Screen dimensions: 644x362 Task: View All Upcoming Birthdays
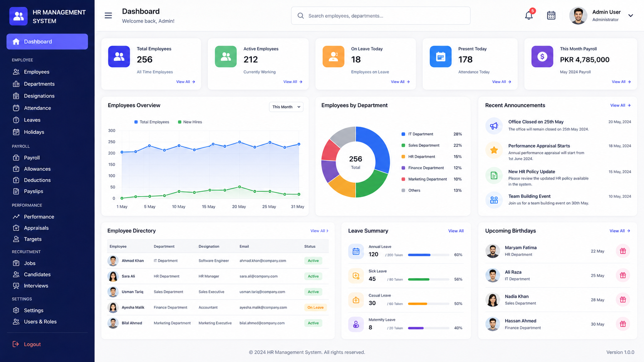[620, 231]
